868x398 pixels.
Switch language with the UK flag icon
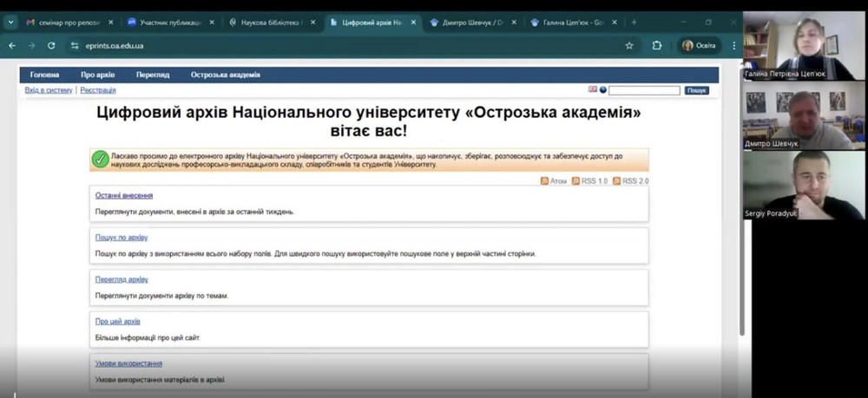[x=593, y=89]
